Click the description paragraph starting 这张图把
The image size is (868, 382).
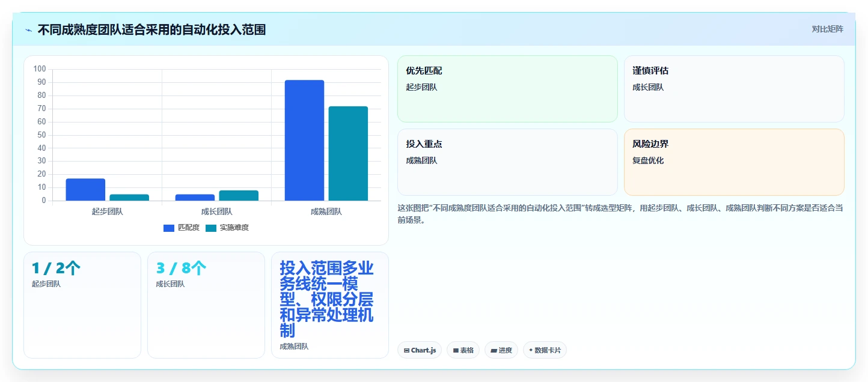[x=620, y=214]
